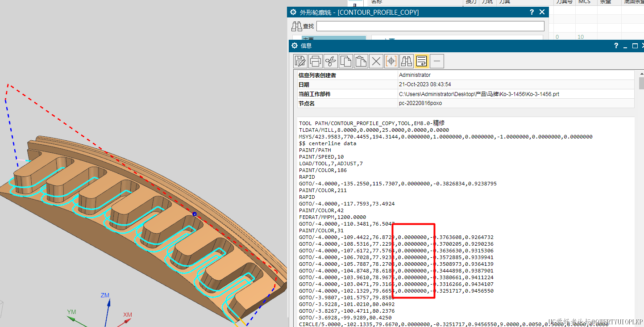Click the GOTO/-4.0000,-135.2550 line

[398, 184]
